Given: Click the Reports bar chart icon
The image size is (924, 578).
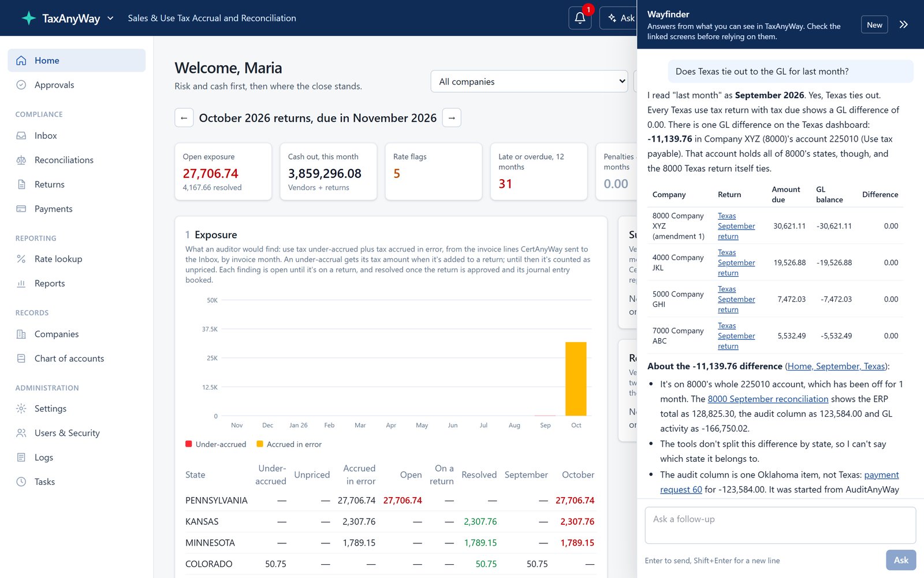Looking at the screenshot, I should click(x=21, y=283).
